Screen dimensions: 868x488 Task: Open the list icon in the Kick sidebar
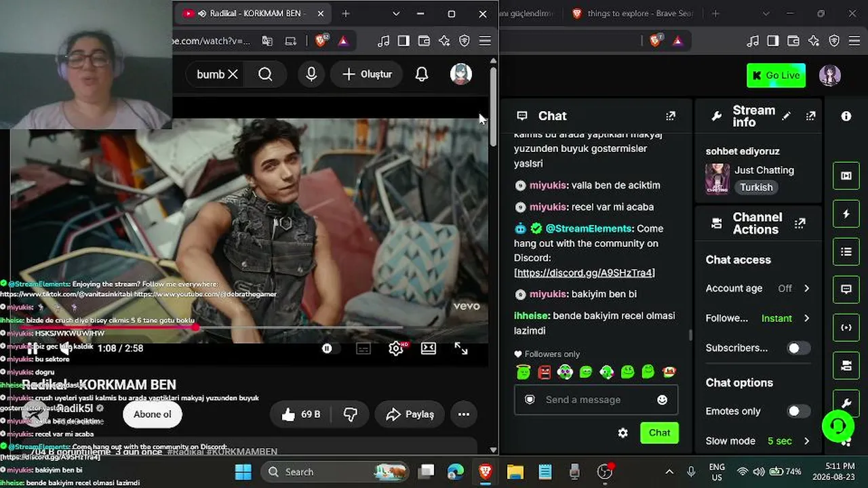(x=846, y=252)
